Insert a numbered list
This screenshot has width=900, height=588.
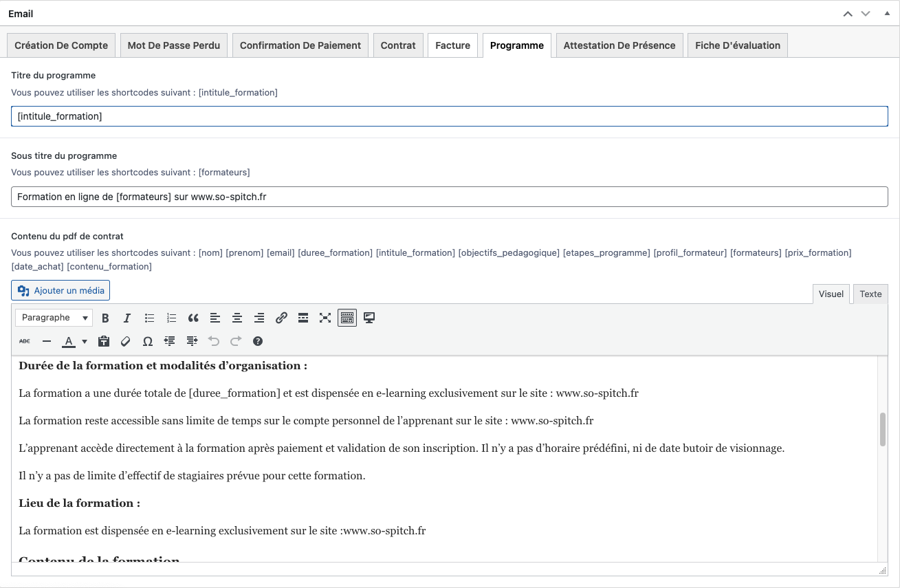click(171, 317)
